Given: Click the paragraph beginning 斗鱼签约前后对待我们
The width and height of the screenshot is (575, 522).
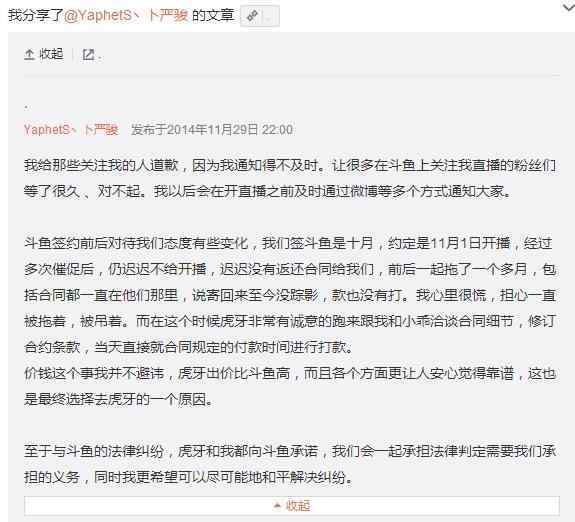Looking at the screenshot, I should coord(290,295).
